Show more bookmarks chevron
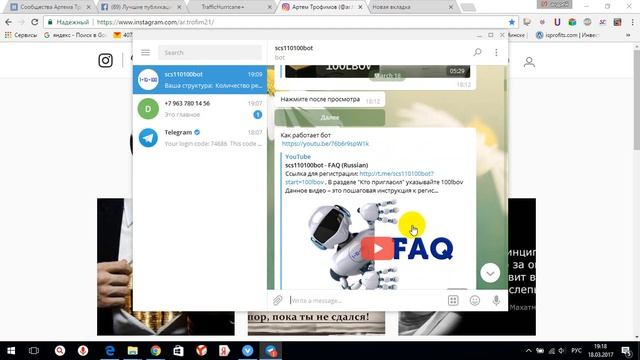 [628, 35]
